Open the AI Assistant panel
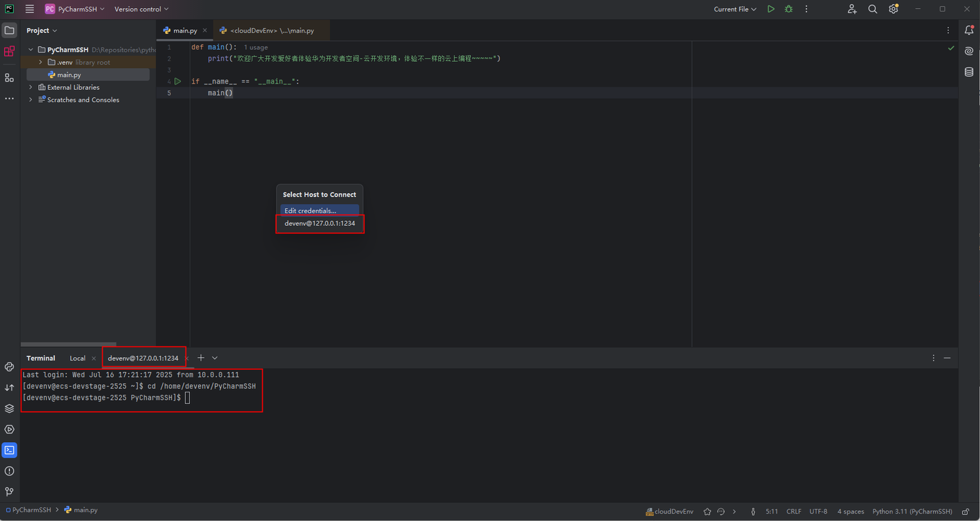 (x=968, y=50)
